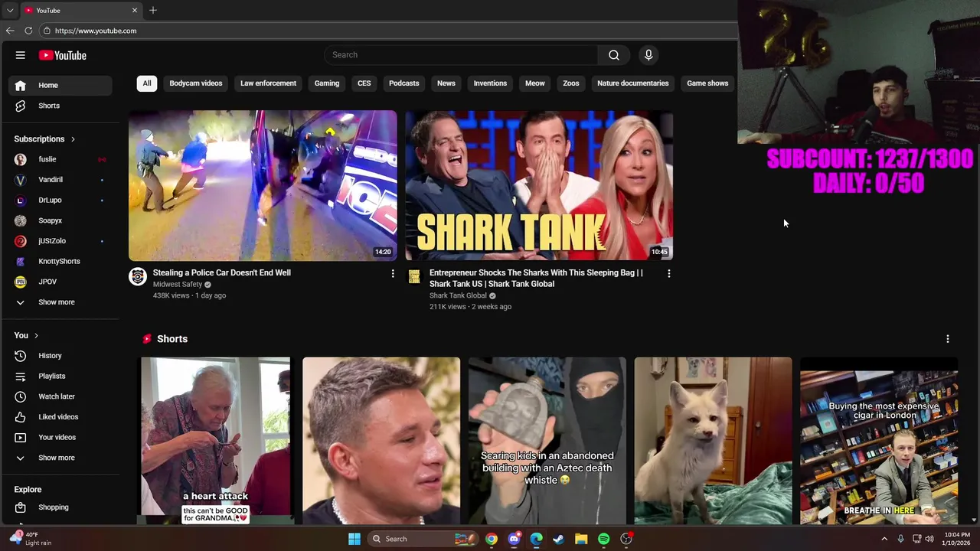Select Nature documentaries filter chip
The width and height of the screenshot is (980, 551).
633,83
